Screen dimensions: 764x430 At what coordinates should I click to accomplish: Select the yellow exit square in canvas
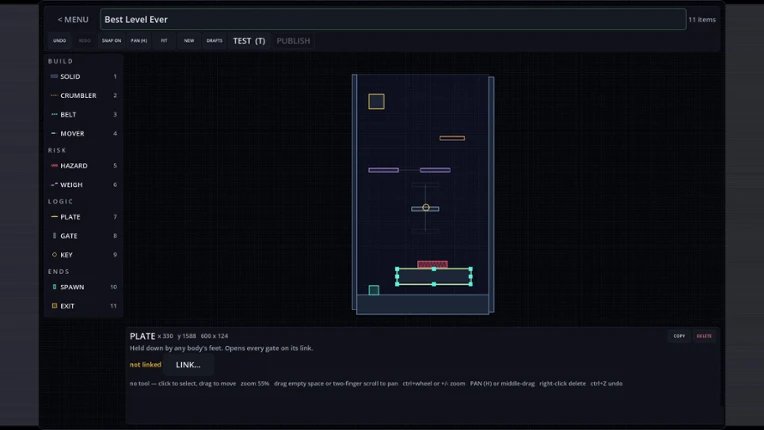376,101
